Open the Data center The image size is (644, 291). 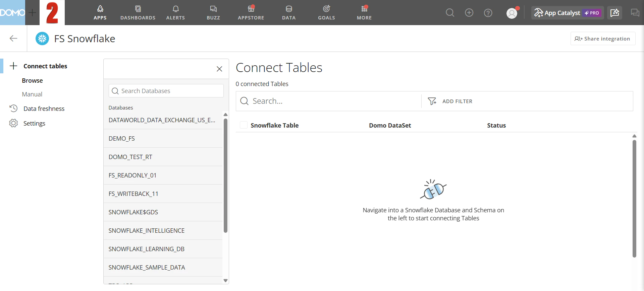coord(289,13)
